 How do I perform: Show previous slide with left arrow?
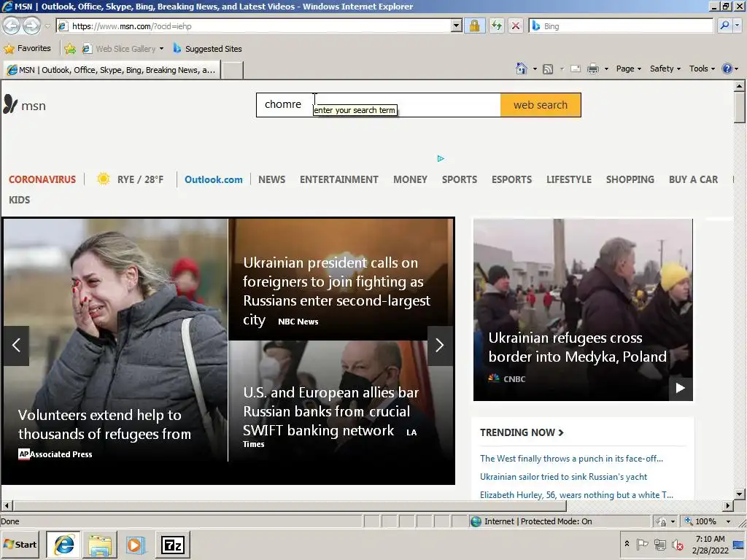click(x=16, y=346)
